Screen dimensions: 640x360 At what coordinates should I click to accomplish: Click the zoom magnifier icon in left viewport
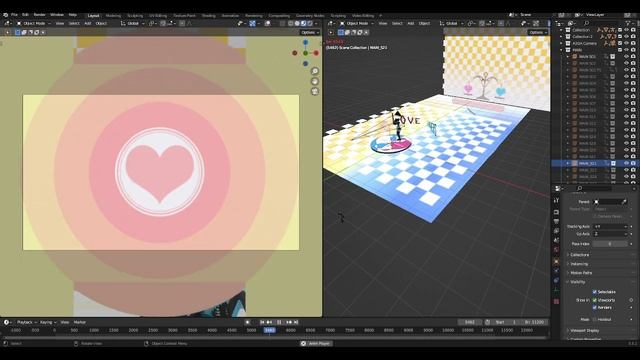[315, 71]
